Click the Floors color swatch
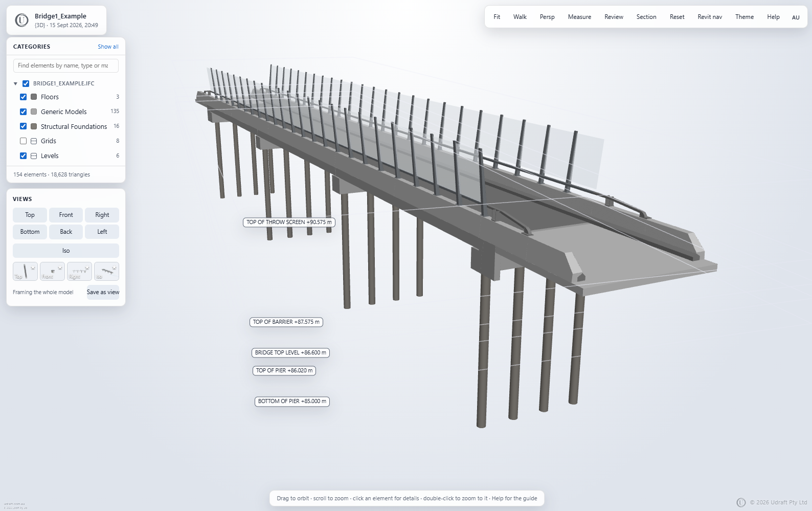This screenshot has height=511, width=812. (34, 97)
